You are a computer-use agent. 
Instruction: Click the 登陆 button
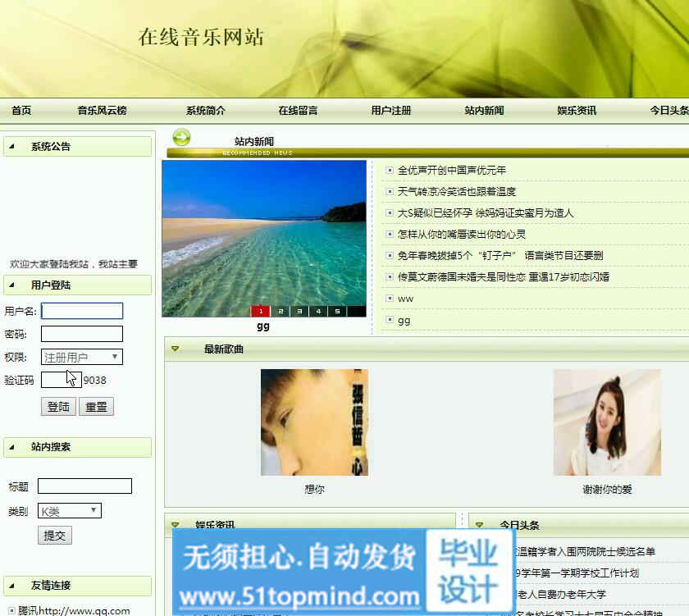click(x=58, y=406)
